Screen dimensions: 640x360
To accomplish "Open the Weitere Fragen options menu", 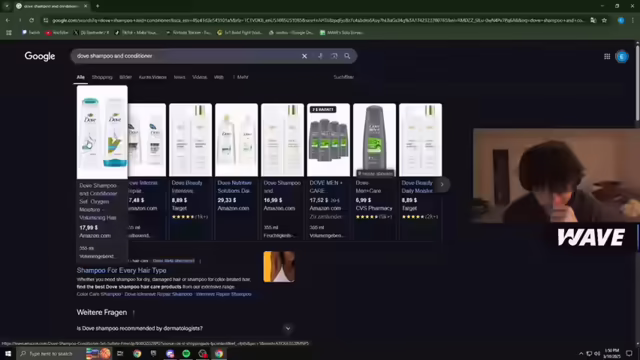I will [133, 313].
